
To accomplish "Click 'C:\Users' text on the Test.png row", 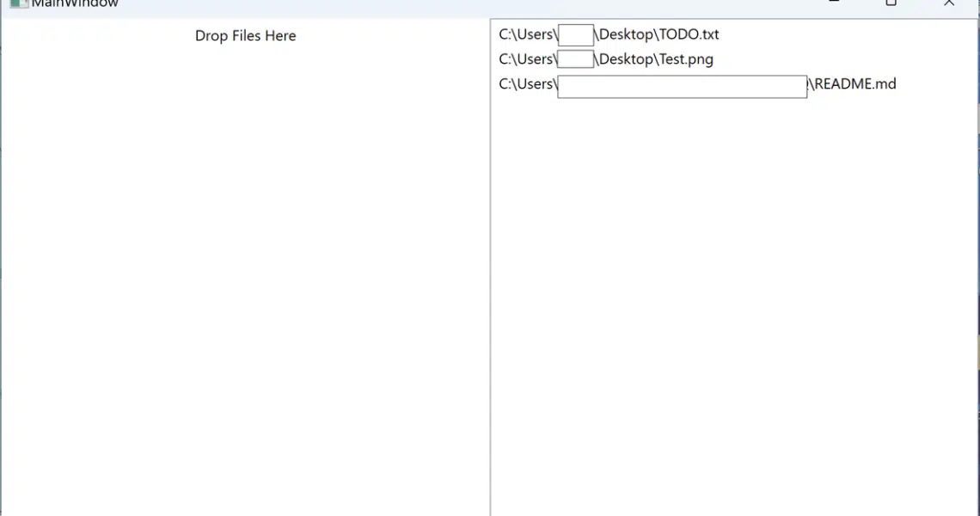I will pyautogui.click(x=526, y=59).
